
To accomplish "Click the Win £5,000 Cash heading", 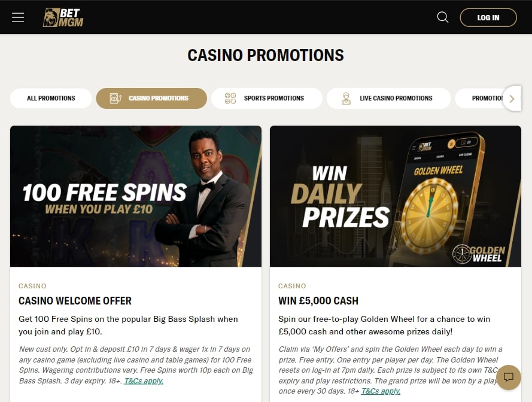I will pos(318,300).
